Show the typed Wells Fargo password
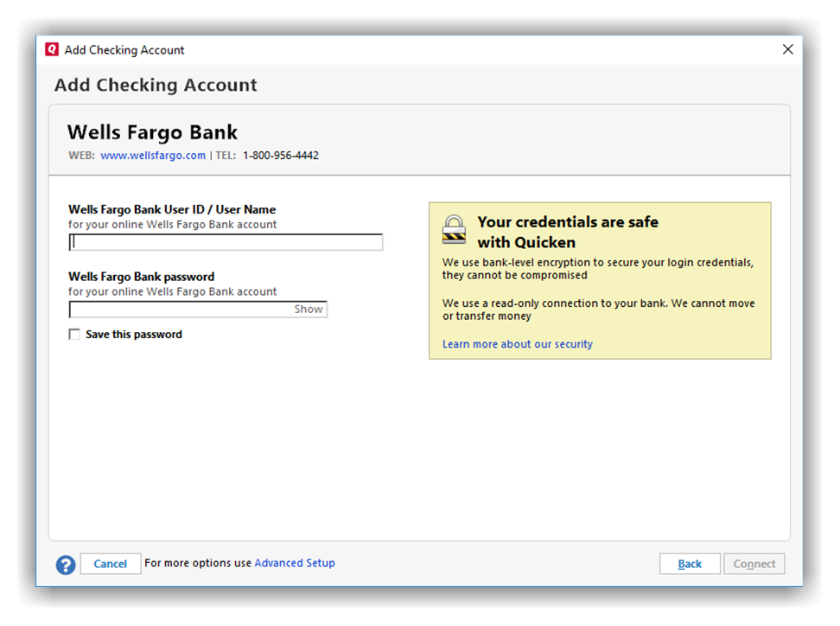Viewport: 840px width, 626px height. (x=309, y=310)
